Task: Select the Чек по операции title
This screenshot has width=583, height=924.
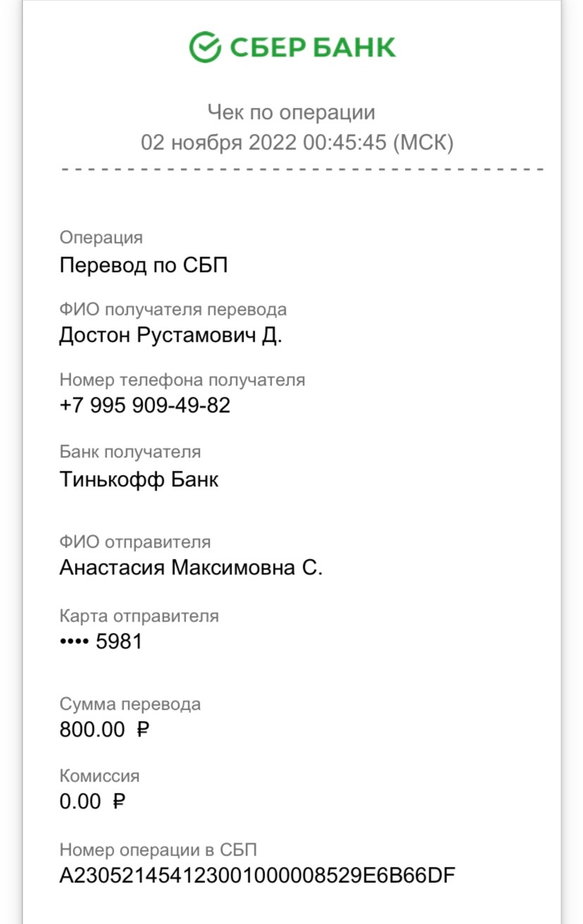Action: tap(291, 112)
